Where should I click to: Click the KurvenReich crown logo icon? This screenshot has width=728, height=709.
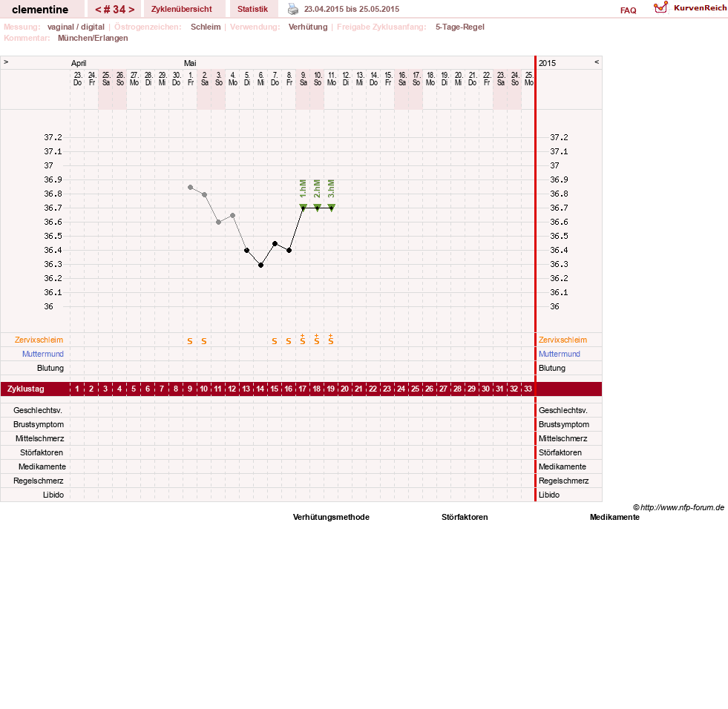pyautogui.click(x=660, y=7)
